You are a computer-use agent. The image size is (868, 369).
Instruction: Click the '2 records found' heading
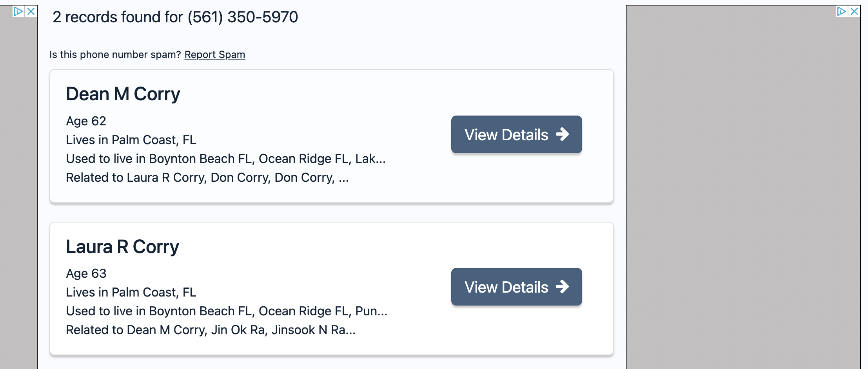[x=175, y=17]
